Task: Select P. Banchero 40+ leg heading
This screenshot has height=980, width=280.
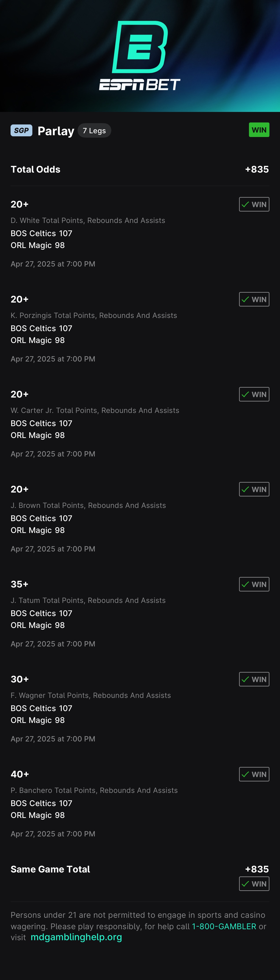Action: coord(20,774)
